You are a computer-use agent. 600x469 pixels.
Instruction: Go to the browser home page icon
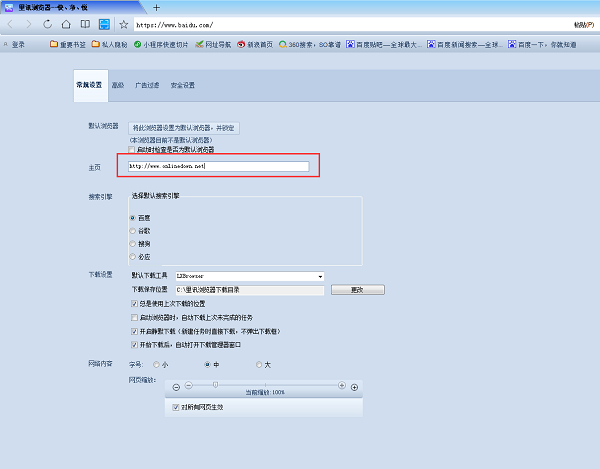[67, 24]
